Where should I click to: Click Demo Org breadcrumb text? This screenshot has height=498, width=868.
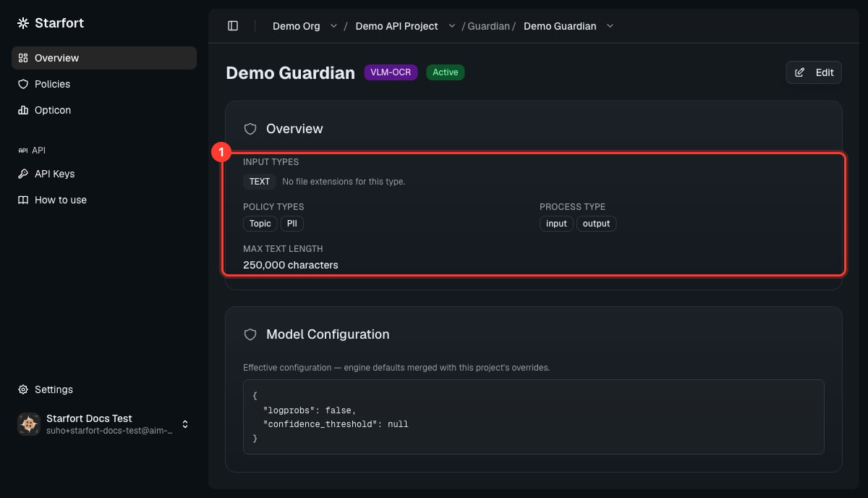pyautogui.click(x=297, y=26)
